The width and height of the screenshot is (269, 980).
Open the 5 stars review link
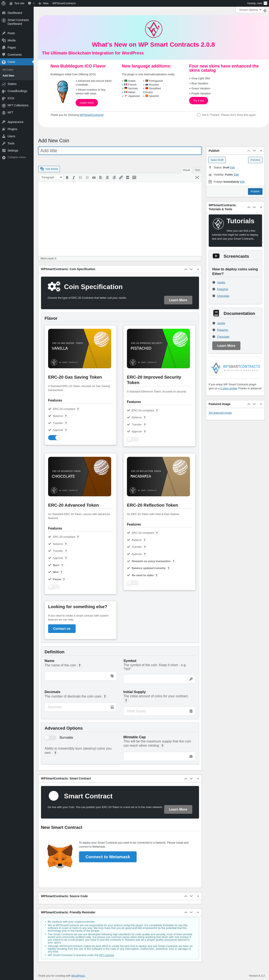point(229,388)
